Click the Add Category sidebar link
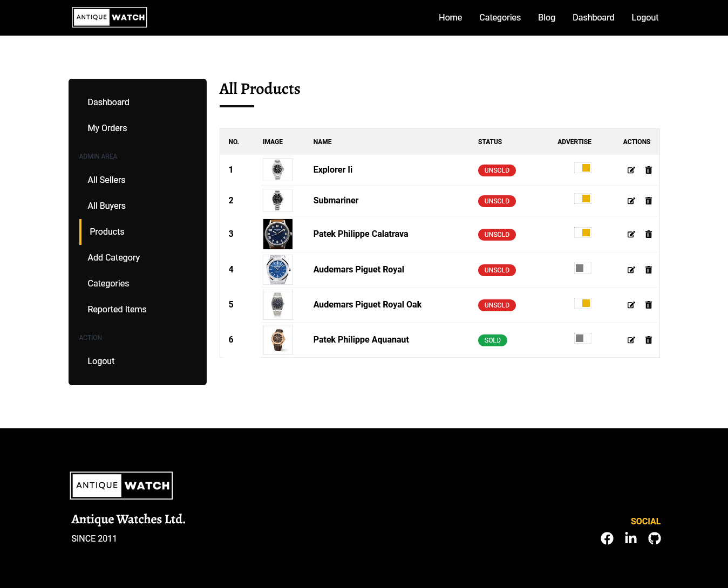The image size is (728, 588). [113, 257]
